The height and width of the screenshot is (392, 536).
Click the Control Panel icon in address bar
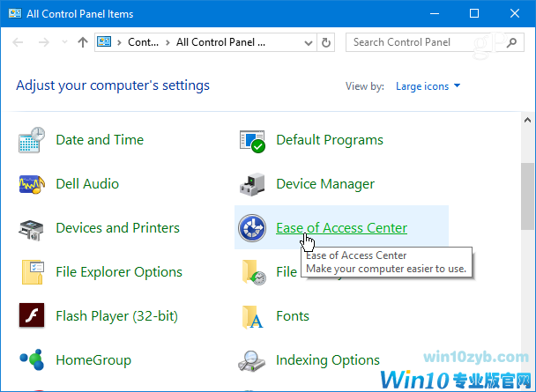tap(104, 42)
